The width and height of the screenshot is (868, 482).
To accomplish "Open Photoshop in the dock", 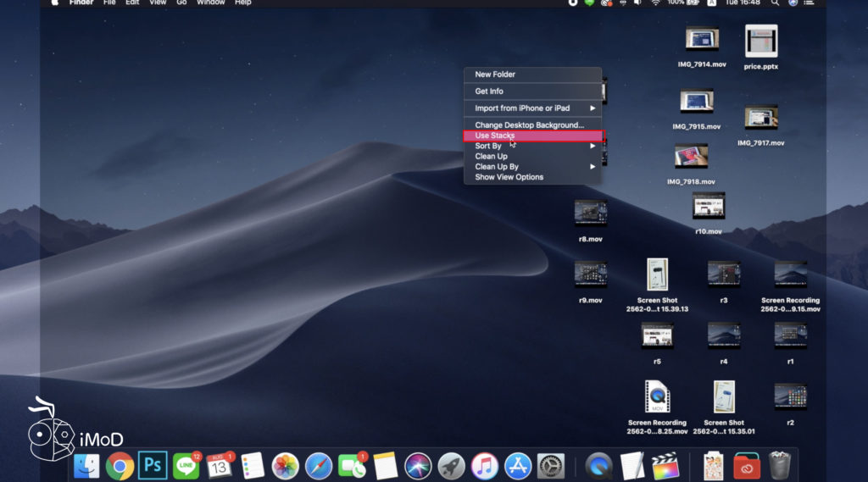I will pos(153,466).
